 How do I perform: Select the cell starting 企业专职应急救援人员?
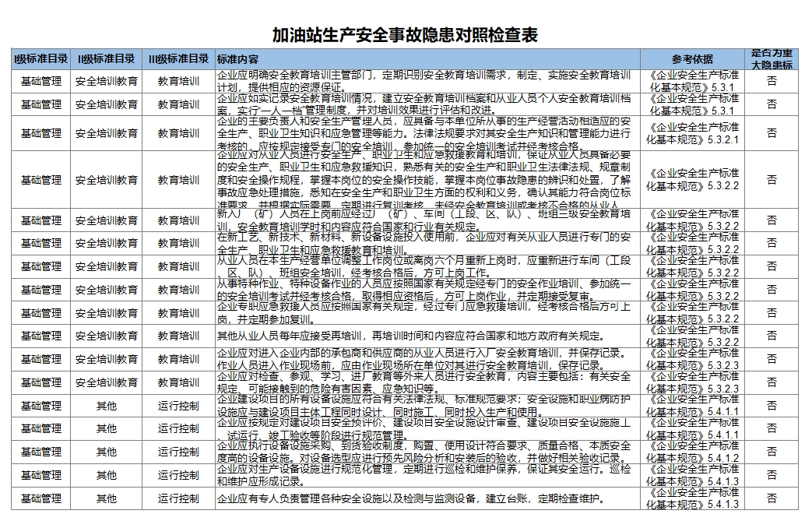click(x=427, y=313)
